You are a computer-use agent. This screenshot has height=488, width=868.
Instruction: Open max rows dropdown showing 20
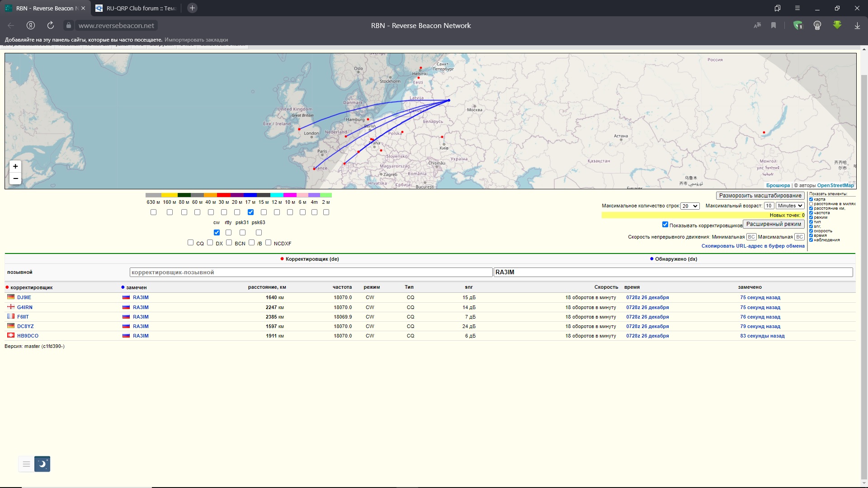tap(690, 206)
